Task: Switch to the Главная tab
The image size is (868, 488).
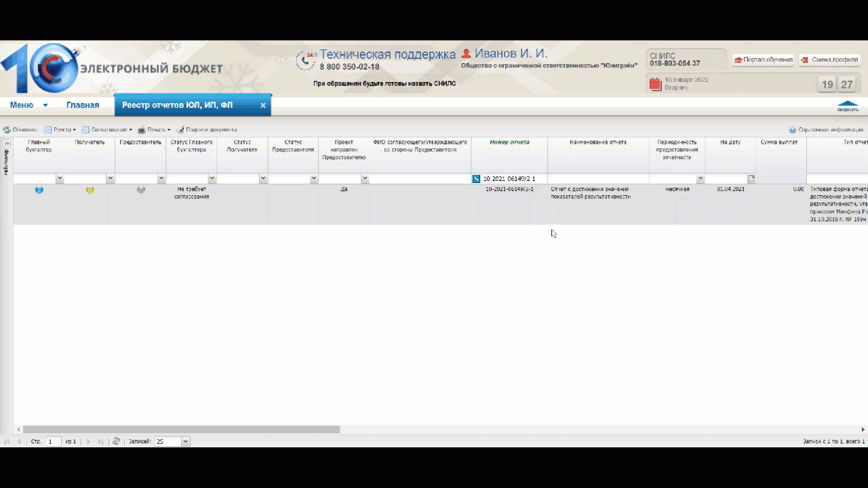Action: (83, 105)
